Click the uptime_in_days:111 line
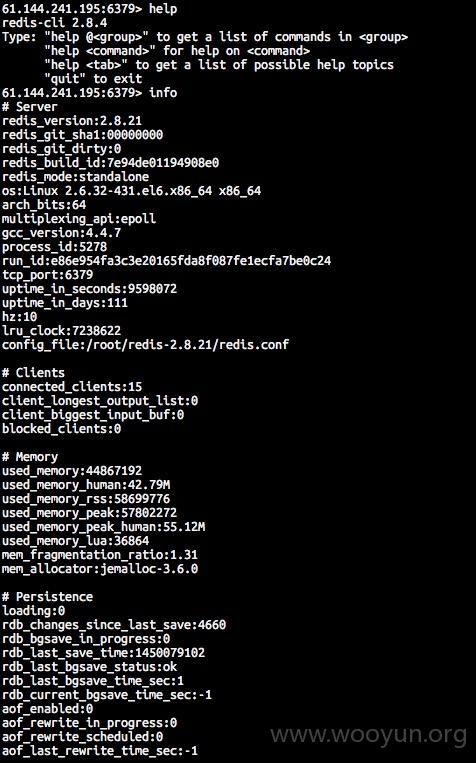The image size is (476, 763). tap(65, 303)
